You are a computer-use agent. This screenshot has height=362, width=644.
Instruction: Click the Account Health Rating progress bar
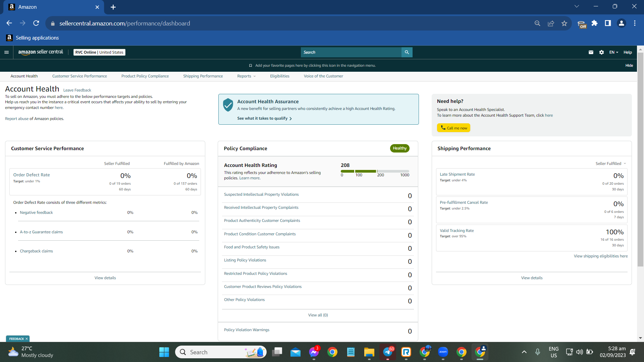[375, 171]
